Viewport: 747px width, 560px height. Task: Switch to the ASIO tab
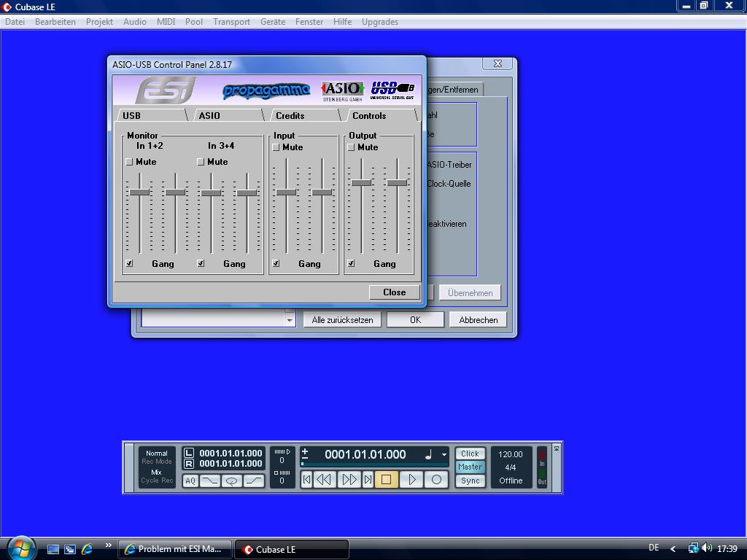[228, 115]
